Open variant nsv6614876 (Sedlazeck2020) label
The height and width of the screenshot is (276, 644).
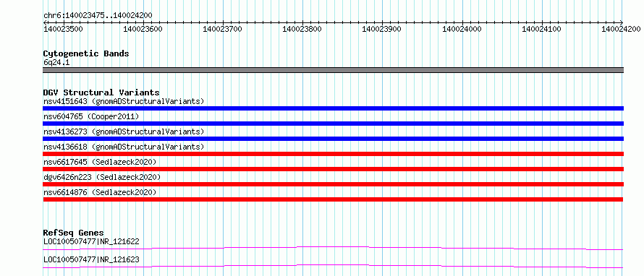[100, 192]
